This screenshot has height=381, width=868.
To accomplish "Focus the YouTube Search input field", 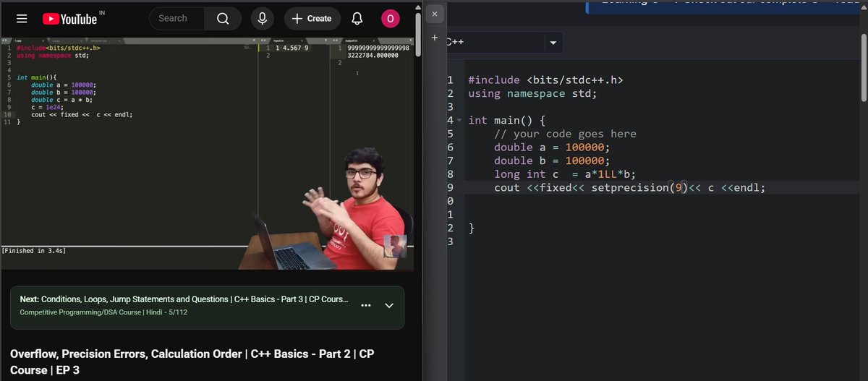I will 177,19.
